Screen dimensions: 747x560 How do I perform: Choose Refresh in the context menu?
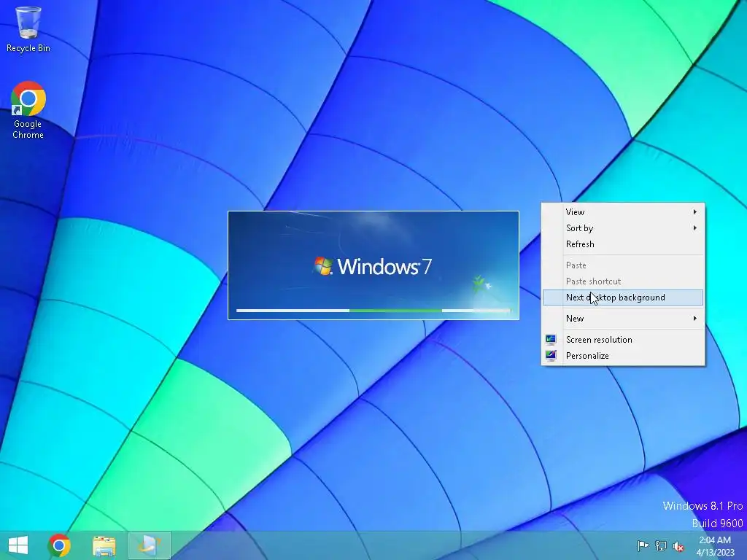[623, 244]
